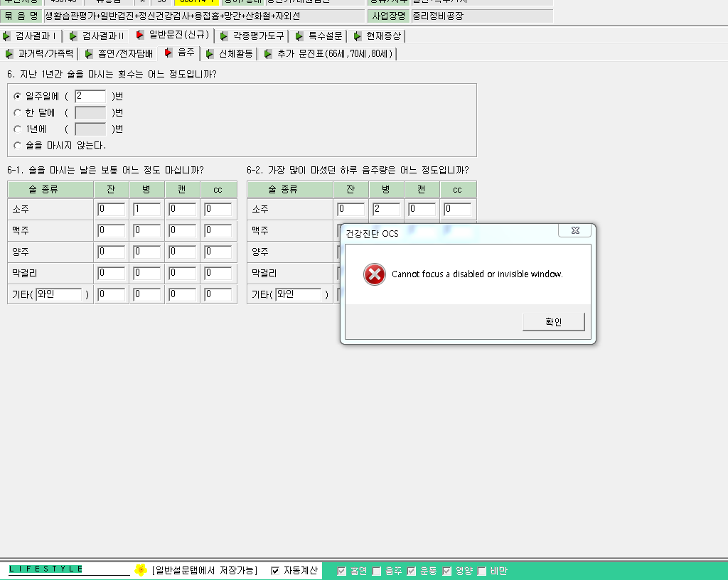Click the green arrow icon beside 흡연/전자담배

[x=89, y=54]
